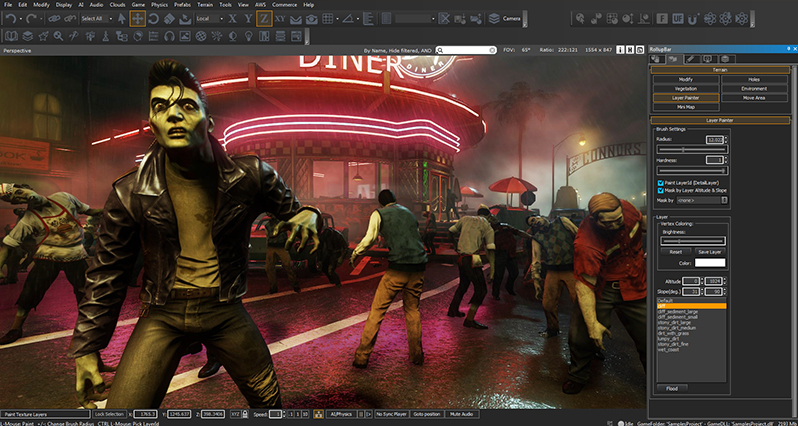
Task: Click the layer Color swatch
Action: click(711, 263)
